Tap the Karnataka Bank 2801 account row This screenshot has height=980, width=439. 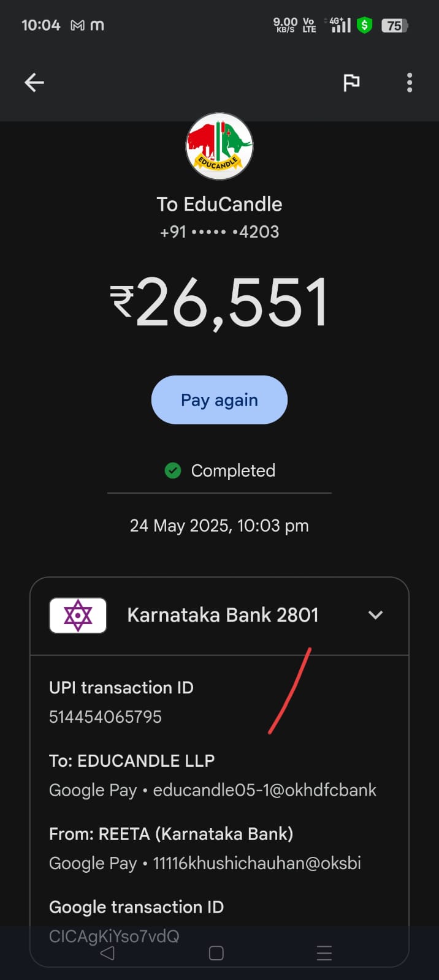(223, 615)
